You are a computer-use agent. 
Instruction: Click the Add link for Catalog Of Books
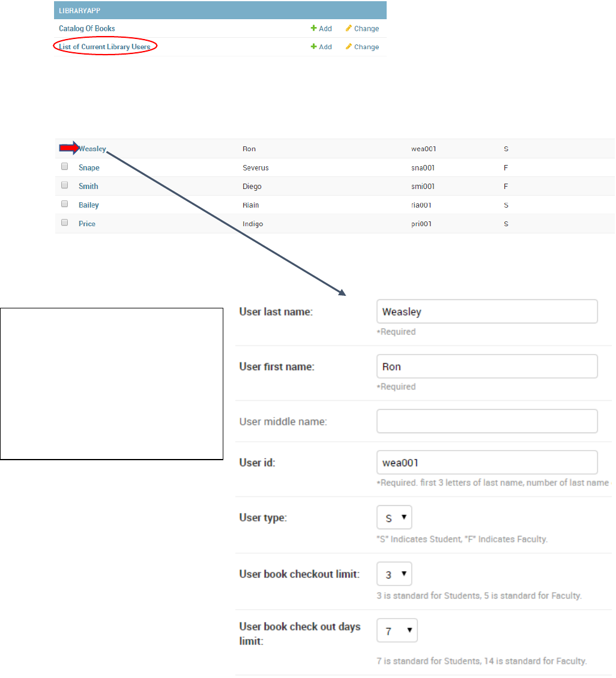coord(325,29)
